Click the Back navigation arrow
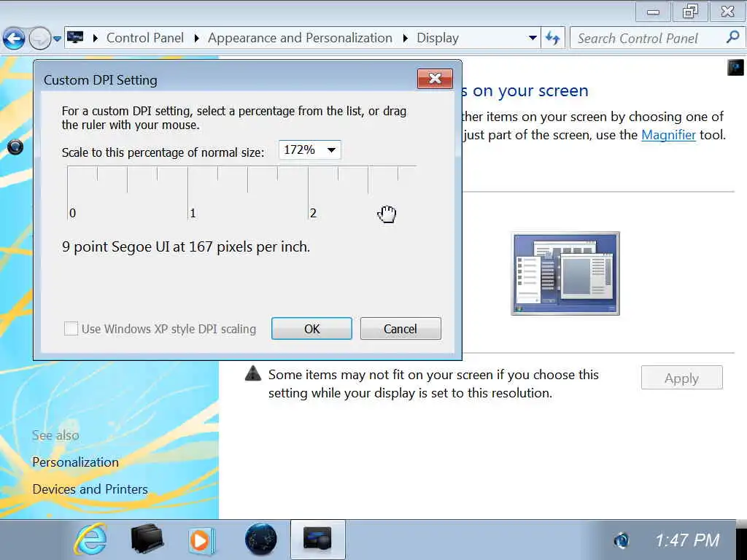 coord(14,38)
